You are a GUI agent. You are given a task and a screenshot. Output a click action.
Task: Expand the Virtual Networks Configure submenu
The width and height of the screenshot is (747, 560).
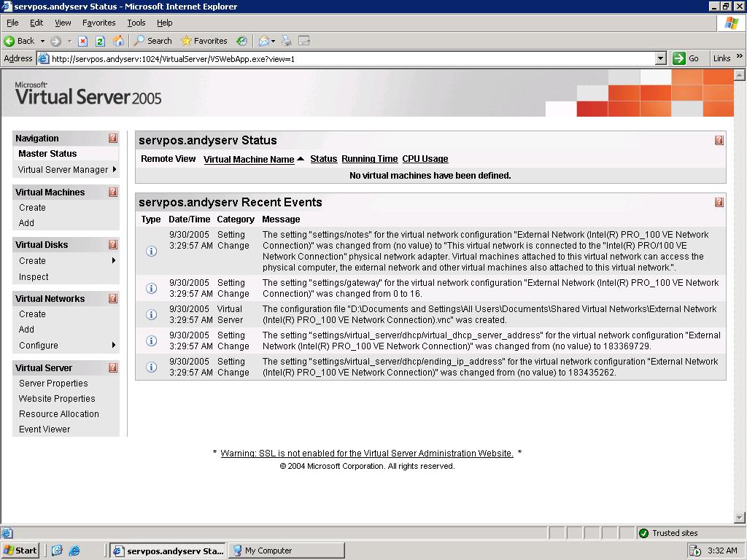point(114,345)
